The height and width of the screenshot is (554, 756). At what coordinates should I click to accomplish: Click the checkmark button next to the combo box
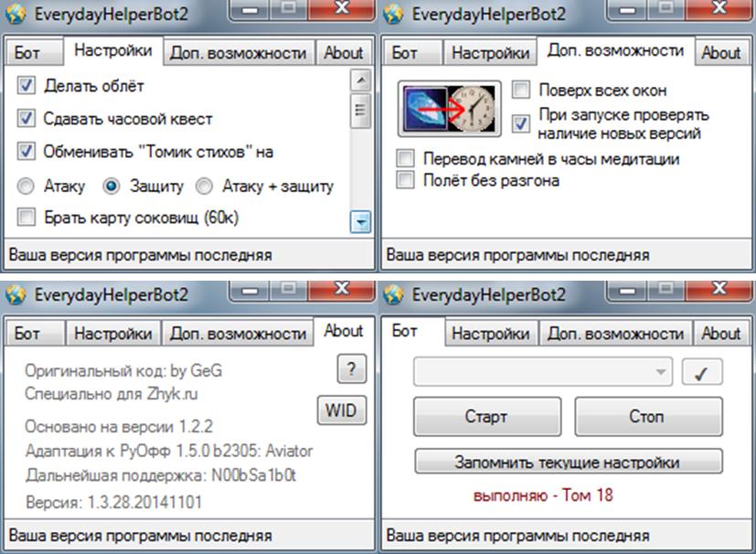(x=701, y=372)
